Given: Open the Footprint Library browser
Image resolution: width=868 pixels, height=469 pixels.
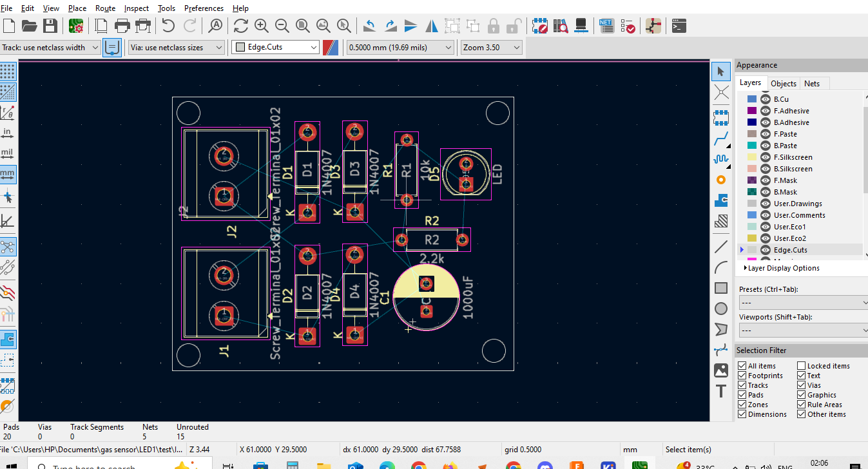Looking at the screenshot, I should coord(560,26).
